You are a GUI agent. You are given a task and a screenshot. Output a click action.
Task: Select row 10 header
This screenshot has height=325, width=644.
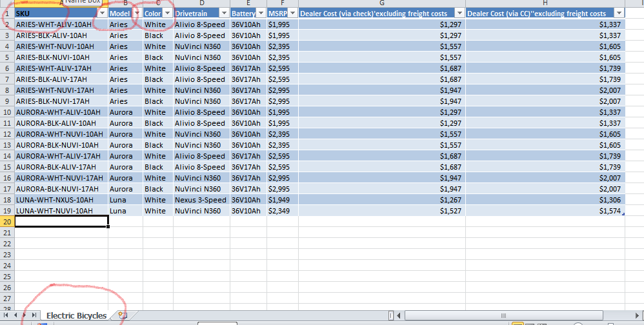7,112
